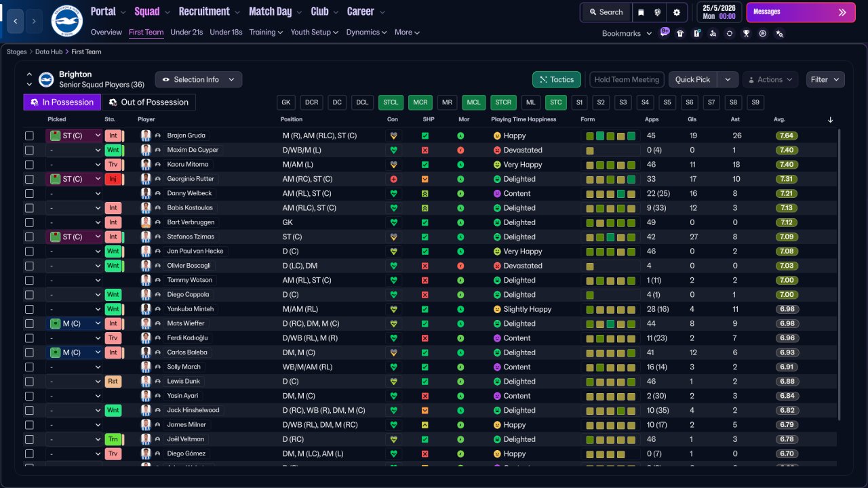The height and width of the screenshot is (488, 868).
Task: Sort by the Avg. column header
Action: click(780, 119)
